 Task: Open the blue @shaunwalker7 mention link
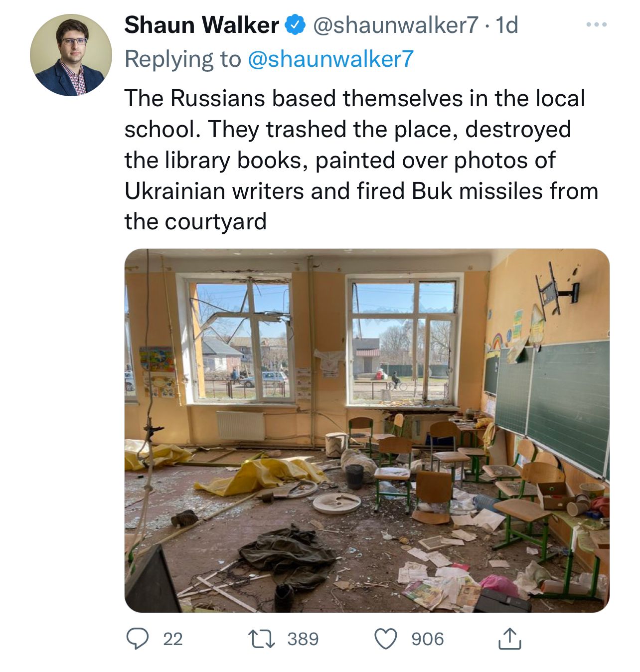pos(330,59)
